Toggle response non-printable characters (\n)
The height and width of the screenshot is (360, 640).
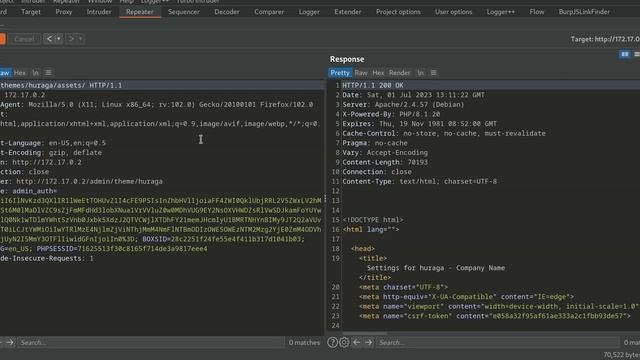coord(420,73)
